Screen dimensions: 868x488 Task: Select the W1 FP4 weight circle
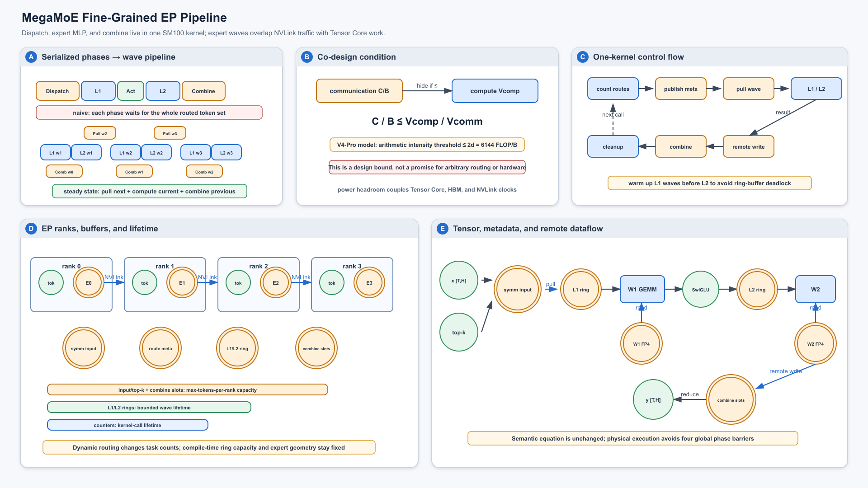[x=642, y=344]
